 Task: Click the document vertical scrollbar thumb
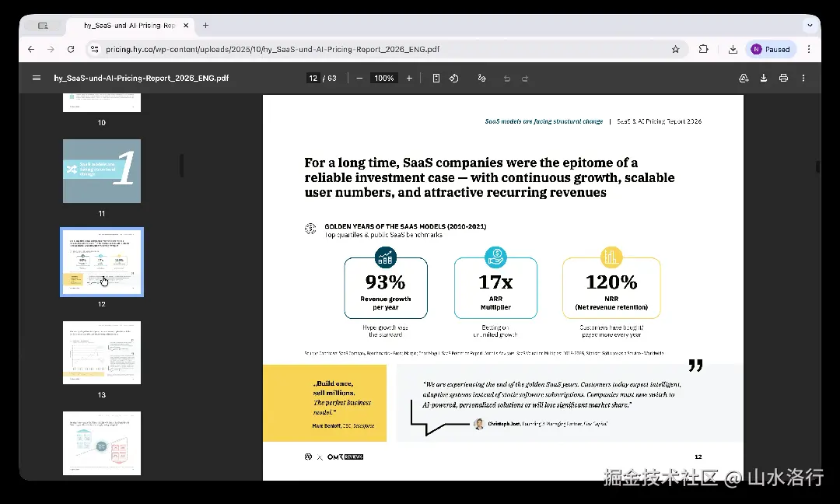[x=817, y=166]
